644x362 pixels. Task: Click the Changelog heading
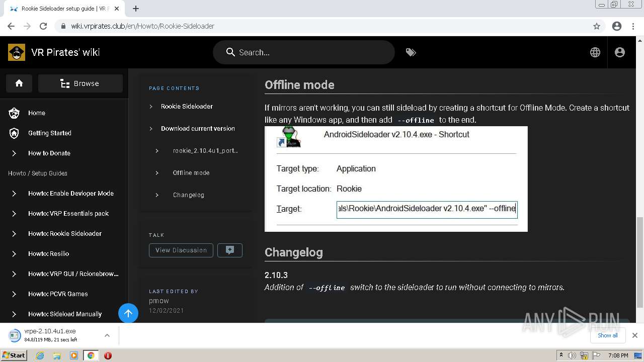294,252
